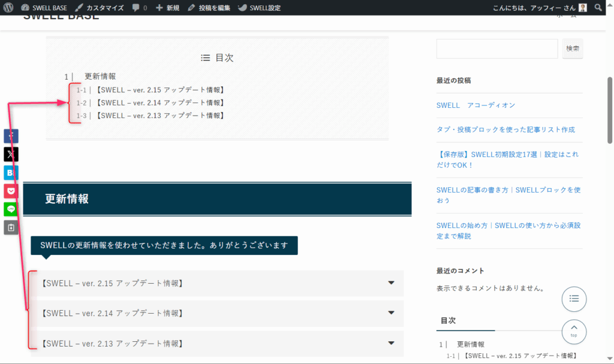This screenshot has height=364, width=614.
Task: Open the 新規 new content menu
Action: pyautogui.click(x=168, y=7)
